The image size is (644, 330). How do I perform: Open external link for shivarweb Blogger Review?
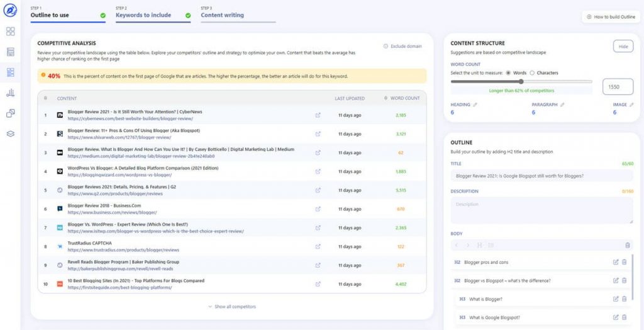click(318, 134)
